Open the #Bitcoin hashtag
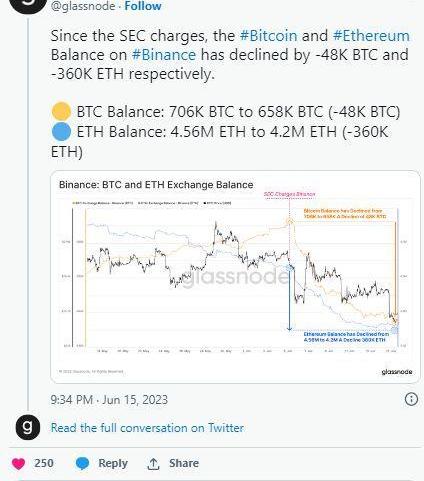This screenshot has height=481, width=424. pos(268,36)
